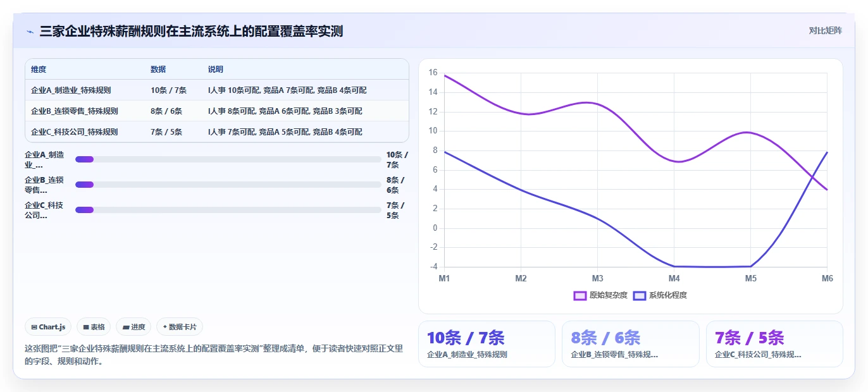Click the 10条 / 7条 cell in the table
868x392 pixels.
pyautogui.click(x=168, y=90)
